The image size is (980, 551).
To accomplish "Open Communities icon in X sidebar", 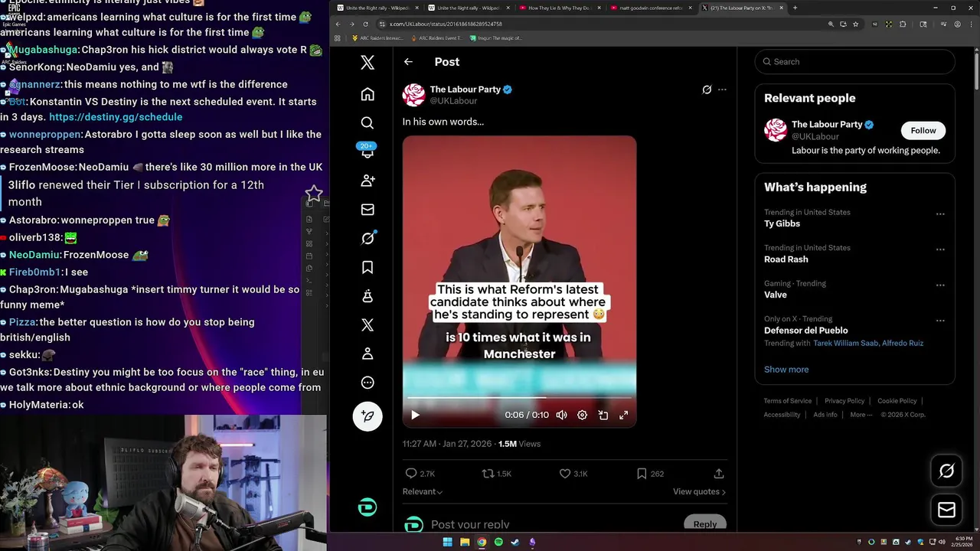I will [x=367, y=296].
